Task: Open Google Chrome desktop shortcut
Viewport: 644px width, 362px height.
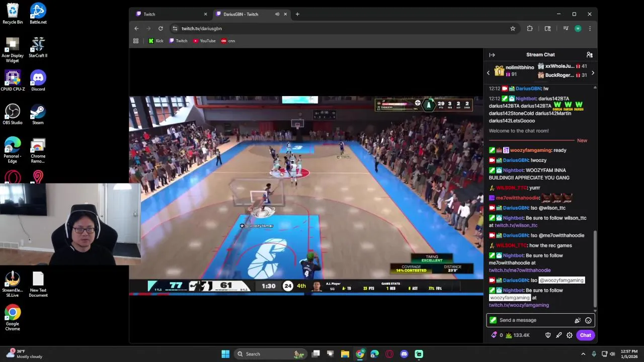Action: point(13,318)
